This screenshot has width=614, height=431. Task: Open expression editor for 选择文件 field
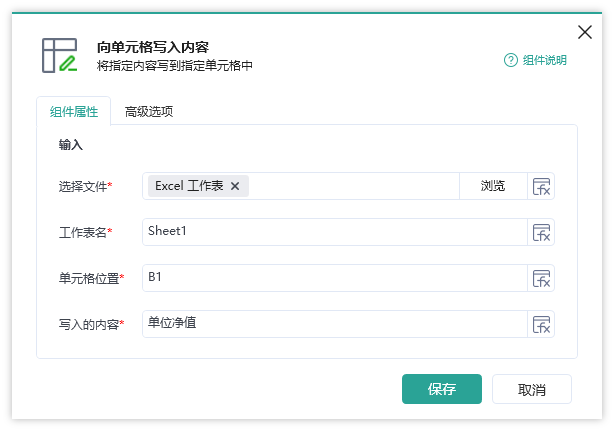(541, 186)
